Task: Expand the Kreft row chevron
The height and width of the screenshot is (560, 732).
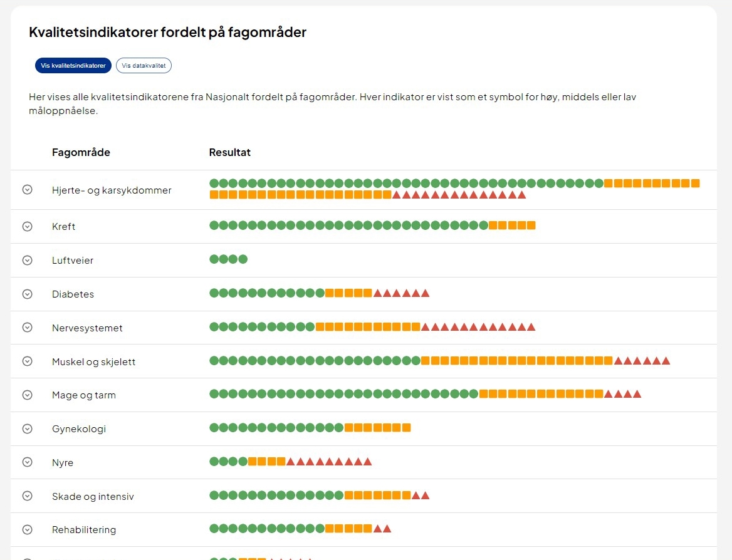Action: click(27, 226)
